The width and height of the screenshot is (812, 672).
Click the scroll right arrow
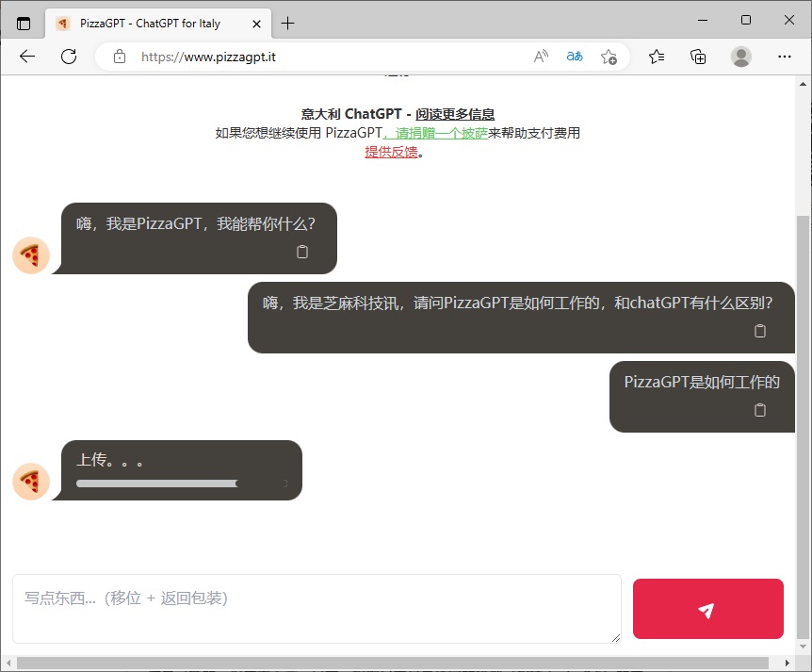click(x=788, y=663)
